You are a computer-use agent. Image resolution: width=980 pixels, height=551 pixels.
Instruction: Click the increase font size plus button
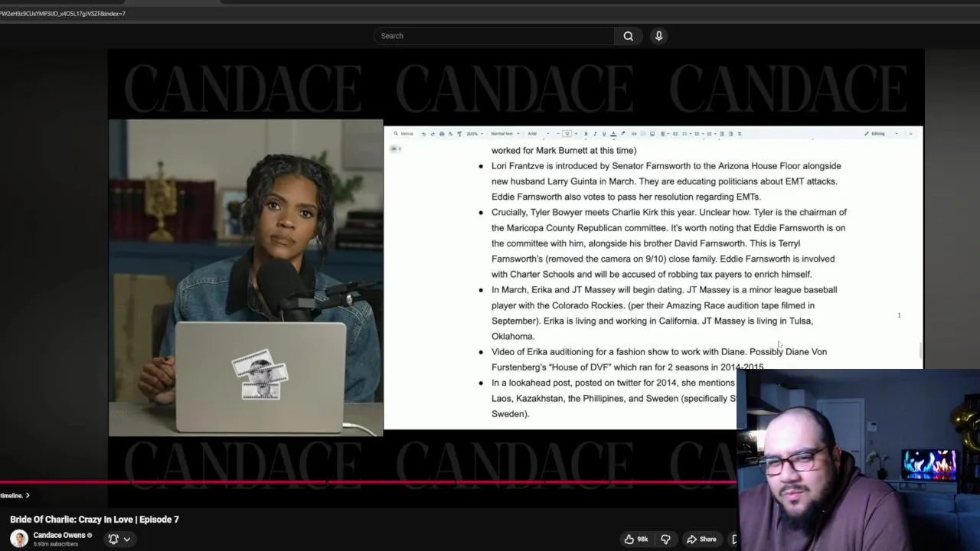click(576, 134)
